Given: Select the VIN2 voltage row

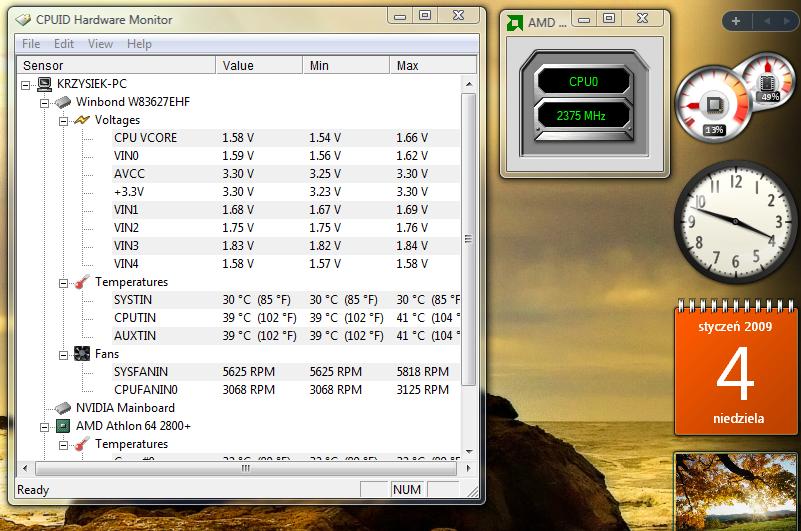Looking at the screenshot, I should tap(286, 228).
